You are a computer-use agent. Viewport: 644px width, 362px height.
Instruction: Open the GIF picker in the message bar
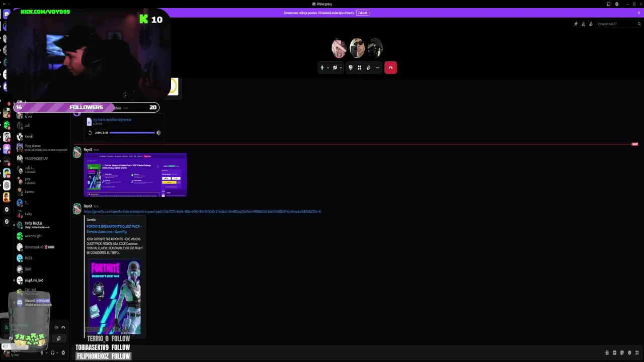coord(615,352)
